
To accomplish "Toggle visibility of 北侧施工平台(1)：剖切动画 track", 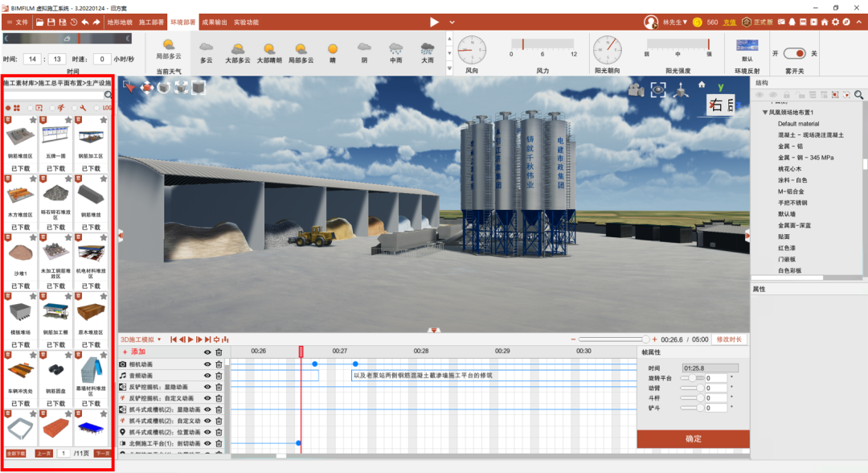I will (x=207, y=444).
